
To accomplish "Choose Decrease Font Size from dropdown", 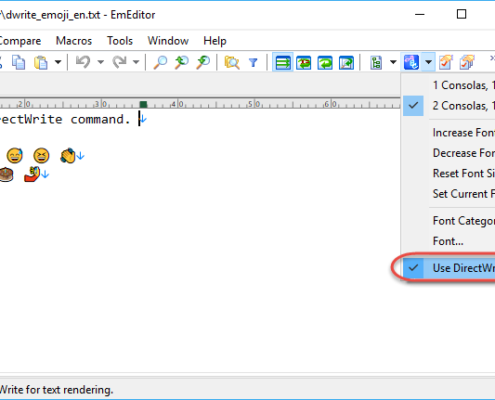I will click(449, 153).
